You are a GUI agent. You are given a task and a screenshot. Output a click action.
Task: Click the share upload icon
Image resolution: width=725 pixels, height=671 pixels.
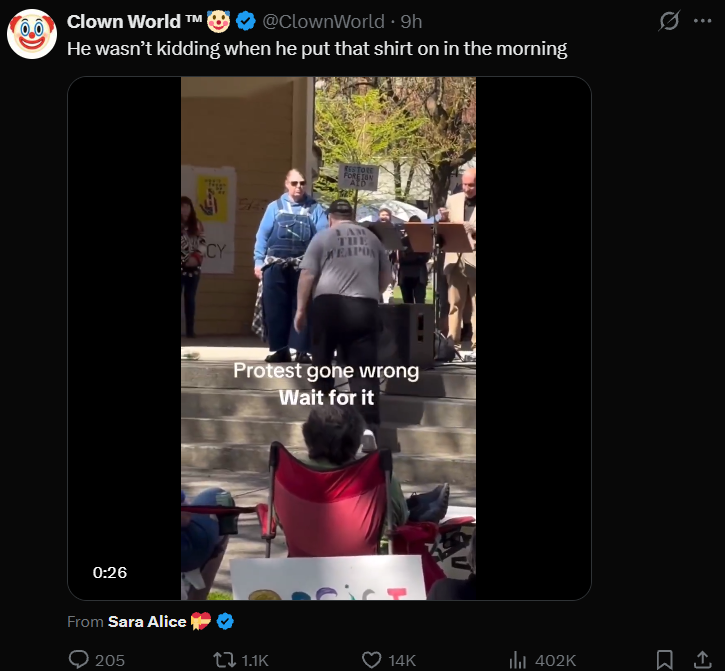tap(702, 659)
